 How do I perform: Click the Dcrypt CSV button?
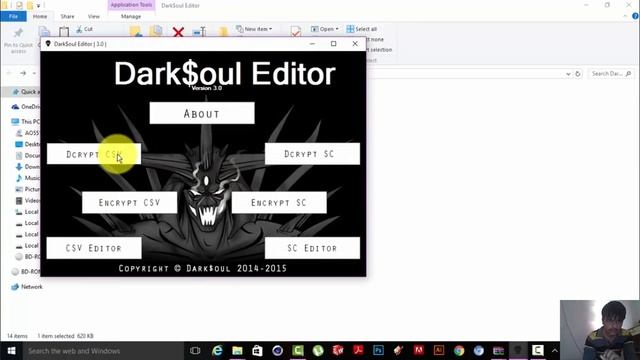94,154
